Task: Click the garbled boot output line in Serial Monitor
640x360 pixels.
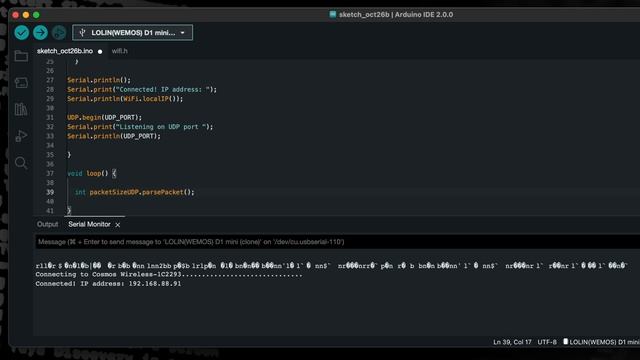Action: tap(331, 266)
